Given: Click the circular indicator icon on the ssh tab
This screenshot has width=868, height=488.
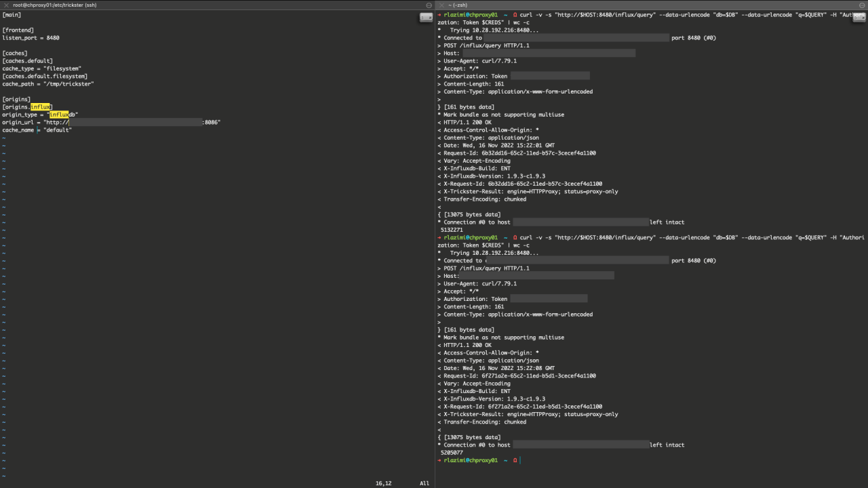Looking at the screenshot, I should pyautogui.click(x=429, y=5).
